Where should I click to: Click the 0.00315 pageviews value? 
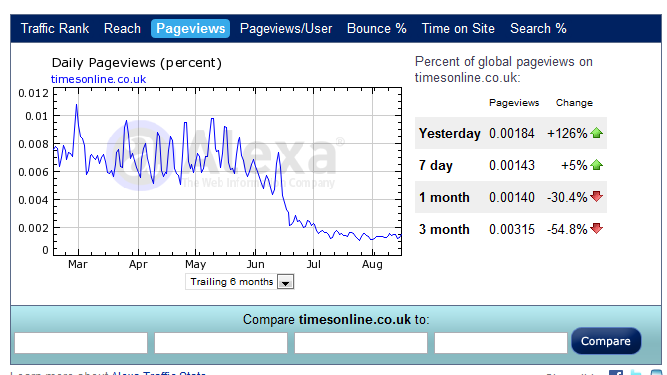(512, 229)
